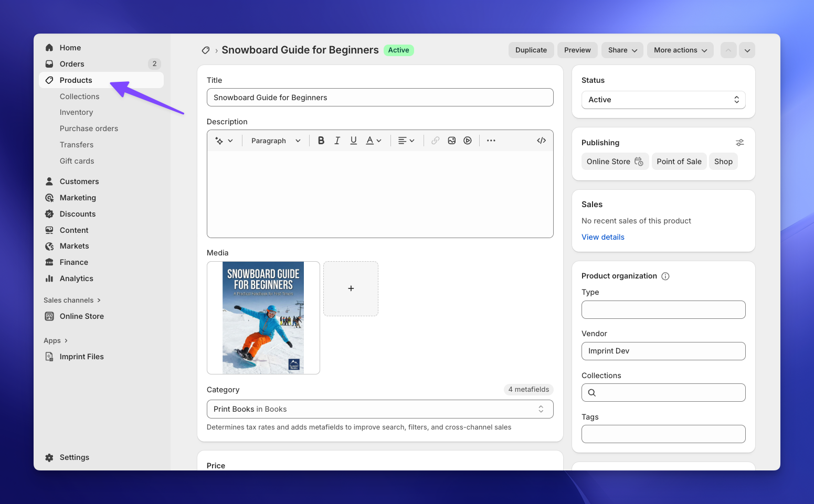Open the More actions menu
Image resolution: width=814 pixels, height=504 pixels.
(x=680, y=50)
